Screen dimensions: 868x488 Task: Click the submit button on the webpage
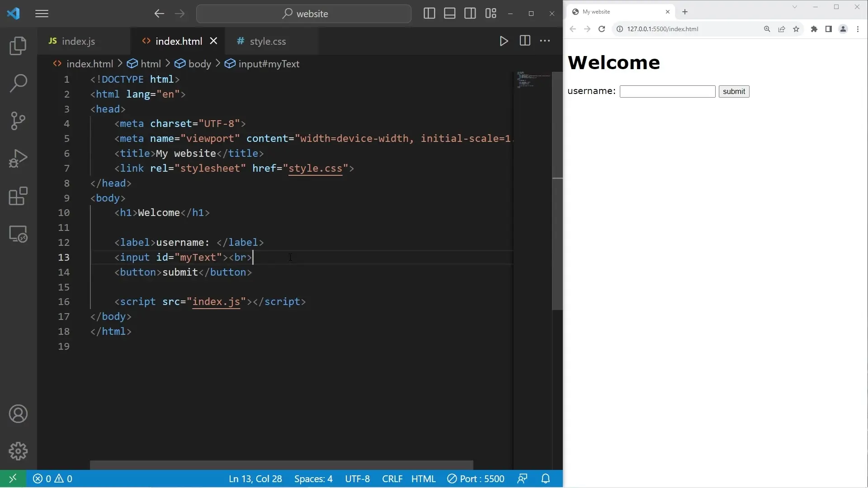point(734,91)
